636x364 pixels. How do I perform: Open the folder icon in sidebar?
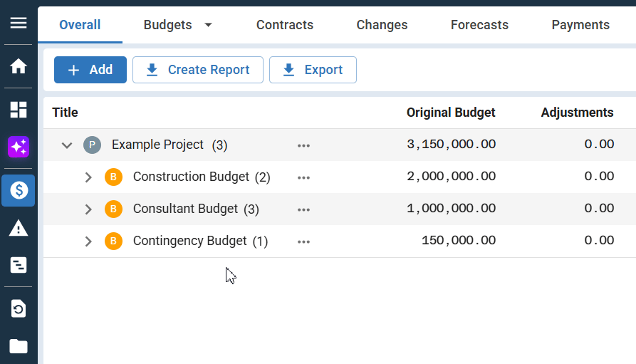click(x=19, y=347)
